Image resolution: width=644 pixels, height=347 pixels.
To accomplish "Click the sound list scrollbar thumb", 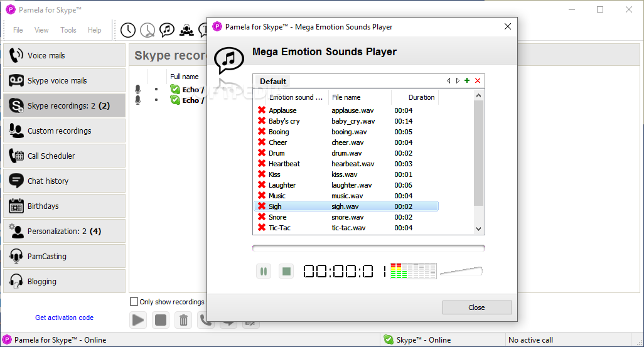I will tap(478, 152).
